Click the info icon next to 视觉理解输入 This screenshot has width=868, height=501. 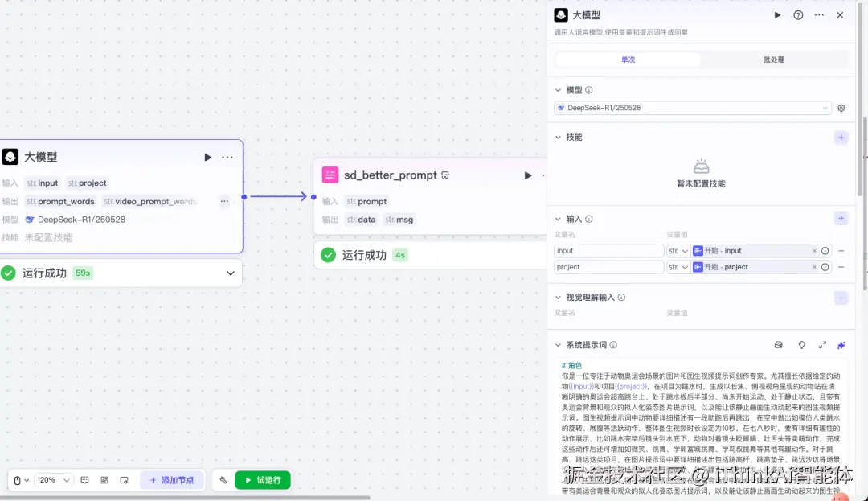coord(621,298)
